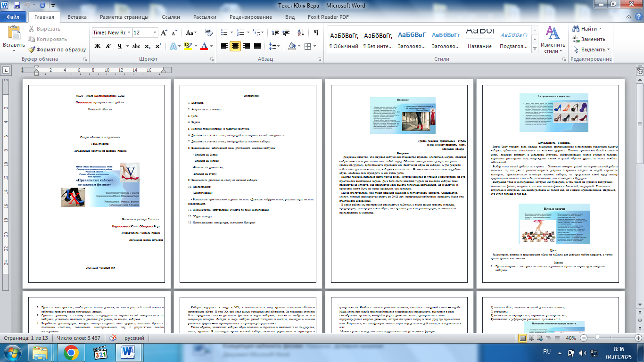This screenshot has width=644, height=362.
Task: Open Word Help question mark icon
Action: pyautogui.click(x=638, y=17)
